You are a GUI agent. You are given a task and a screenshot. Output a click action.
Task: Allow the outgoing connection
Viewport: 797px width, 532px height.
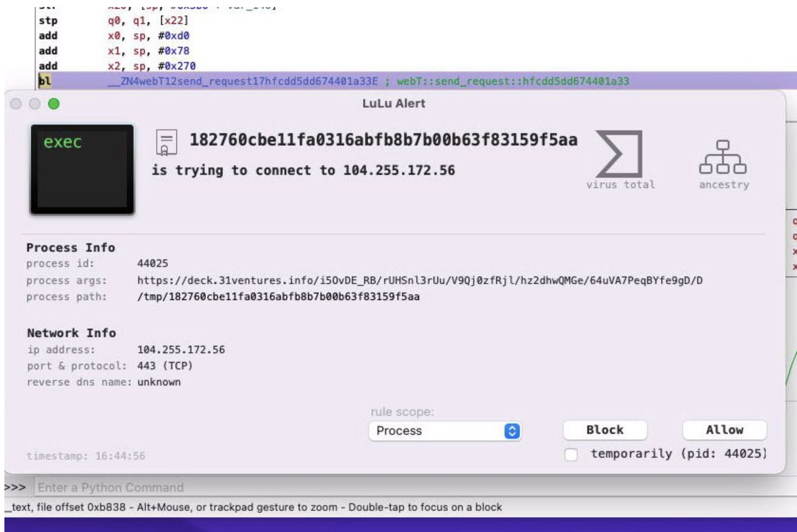[725, 430]
